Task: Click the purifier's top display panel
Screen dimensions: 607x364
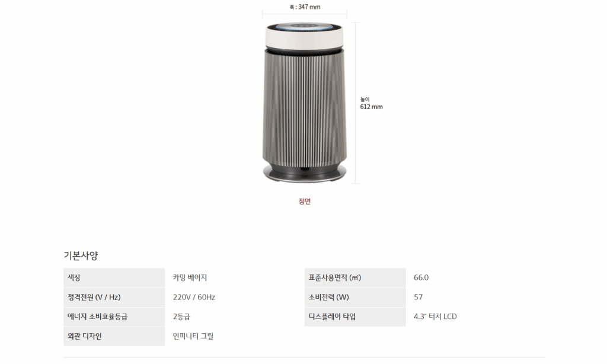Action: 304,27
